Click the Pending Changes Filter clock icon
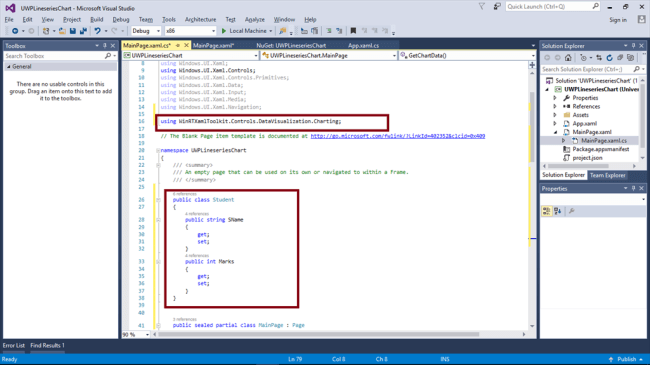The image size is (650, 365). point(583,58)
